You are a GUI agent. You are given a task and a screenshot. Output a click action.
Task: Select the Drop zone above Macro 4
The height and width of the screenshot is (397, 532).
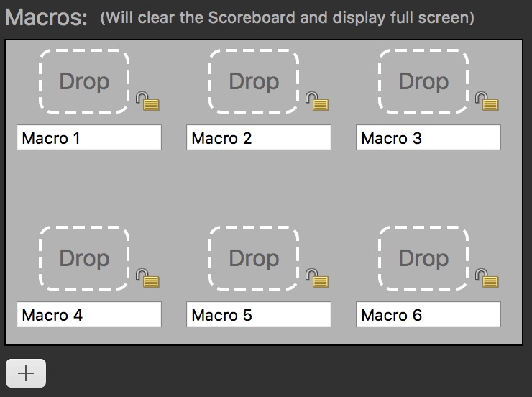click(84, 258)
